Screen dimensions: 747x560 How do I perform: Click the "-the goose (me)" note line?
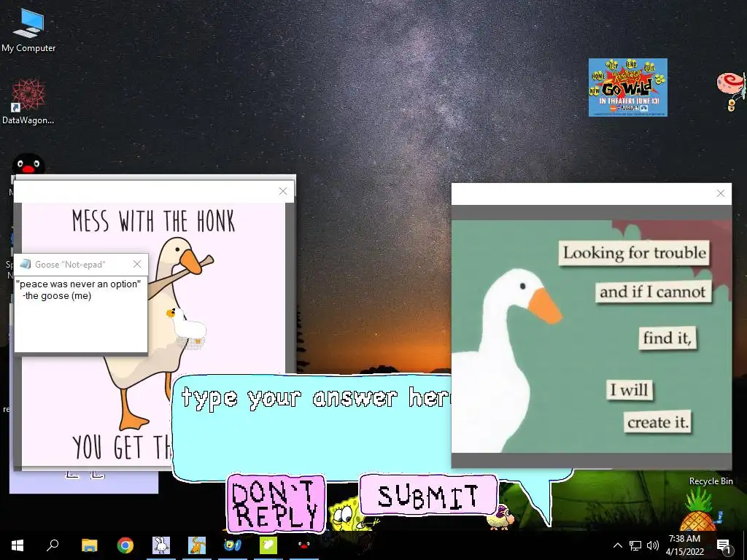point(57,296)
